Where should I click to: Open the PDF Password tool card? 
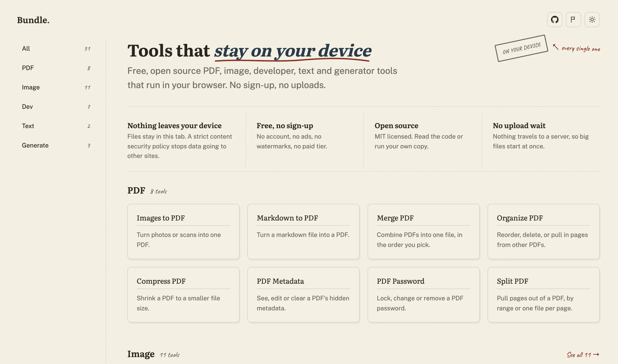[x=423, y=295]
